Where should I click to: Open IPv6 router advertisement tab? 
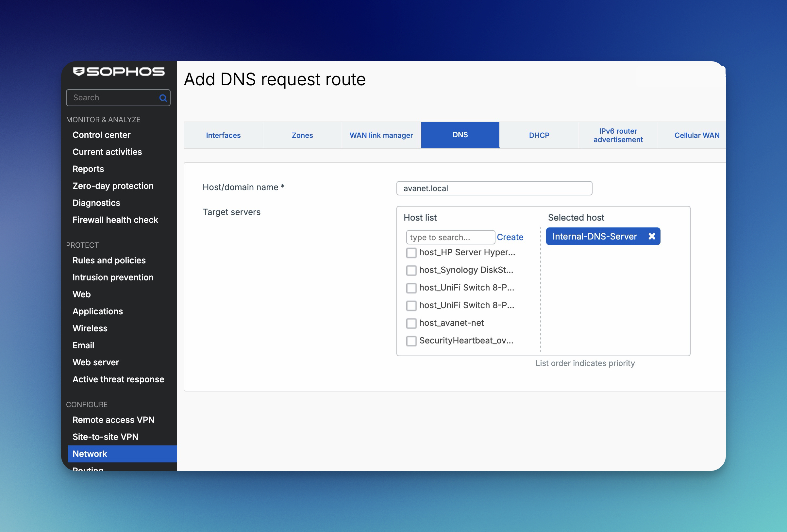[x=618, y=135]
